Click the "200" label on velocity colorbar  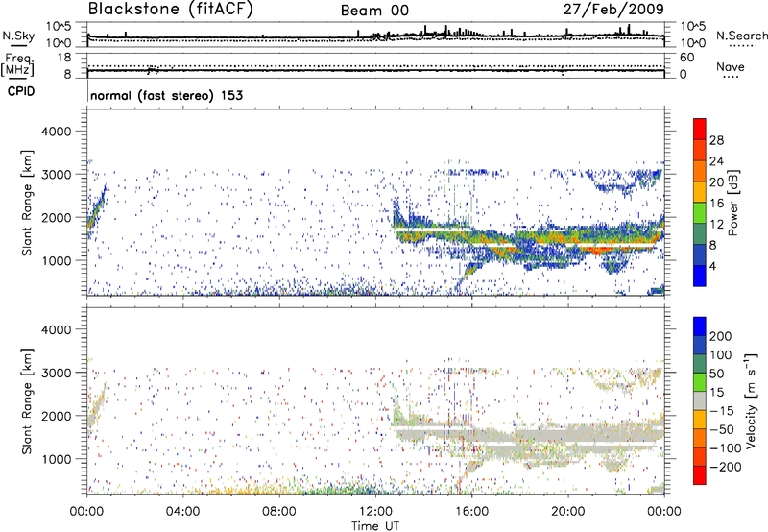click(x=720, y=336)
